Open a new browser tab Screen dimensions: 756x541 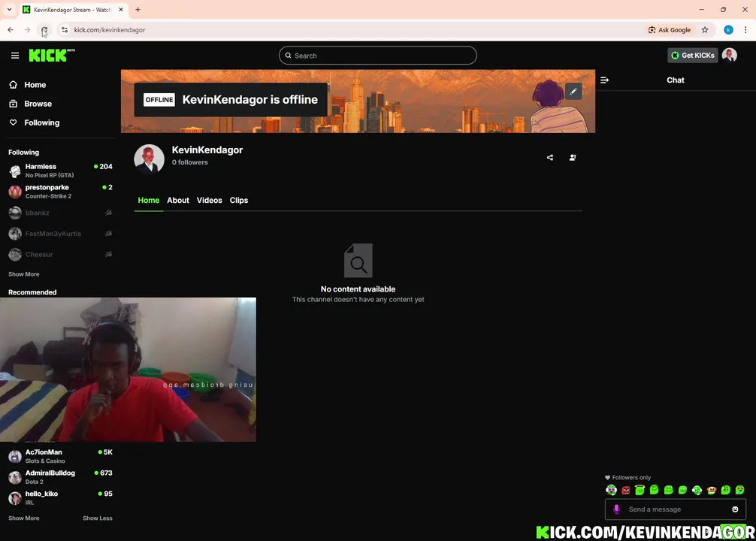tap(138, 9)
